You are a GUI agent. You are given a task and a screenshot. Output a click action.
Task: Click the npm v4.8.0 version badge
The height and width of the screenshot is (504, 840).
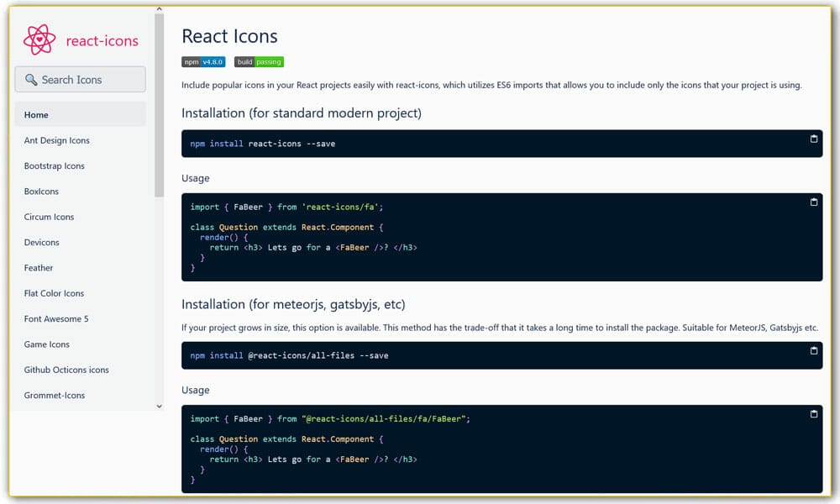tap(203, 61)
